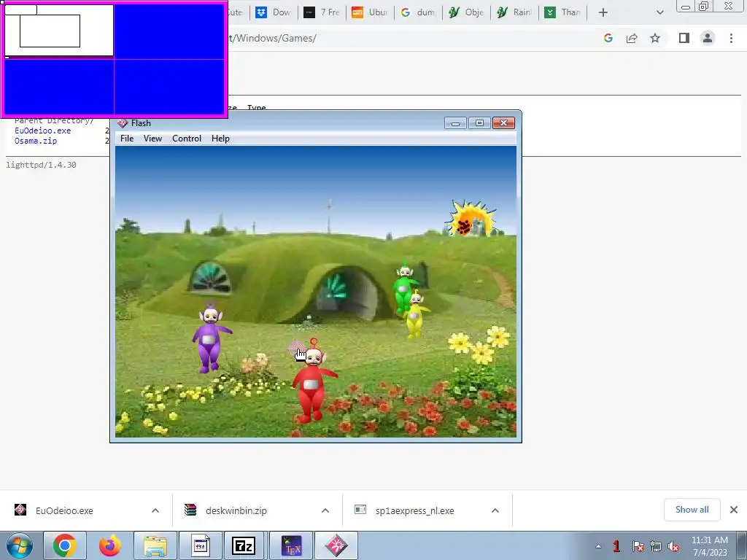
Task: Click the Flash window title icon
Action: [123, 123]
